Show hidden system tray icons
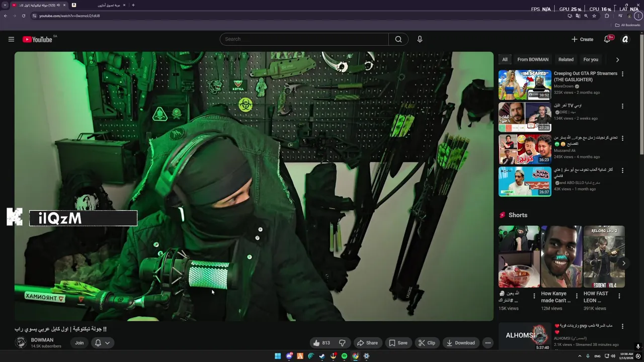This screenshot has height=362, width=644. pos(580,356)
